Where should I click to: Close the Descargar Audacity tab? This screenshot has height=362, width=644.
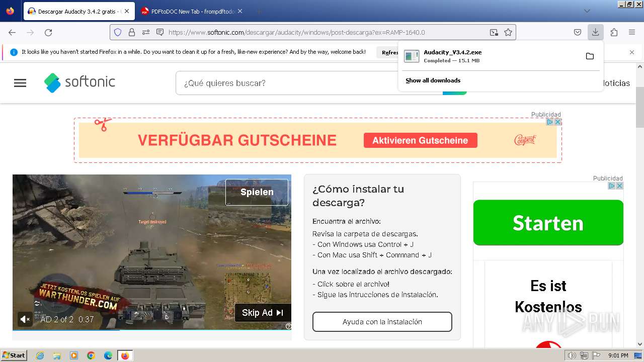pos(126,11)
